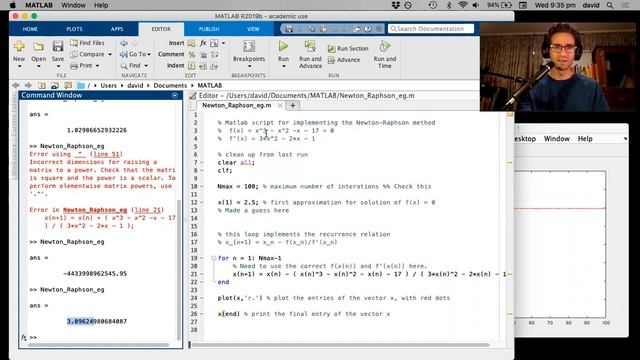Click the address bar back arrow
Screen dimensions: 640x360
coord(16,85)
